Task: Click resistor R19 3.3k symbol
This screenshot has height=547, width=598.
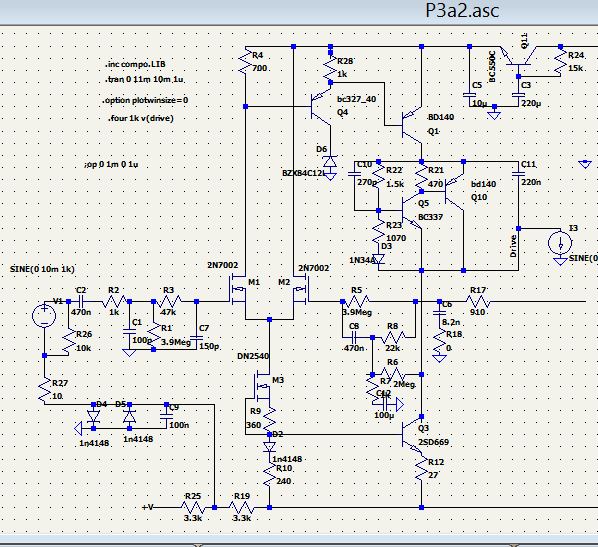Action: 241,508
